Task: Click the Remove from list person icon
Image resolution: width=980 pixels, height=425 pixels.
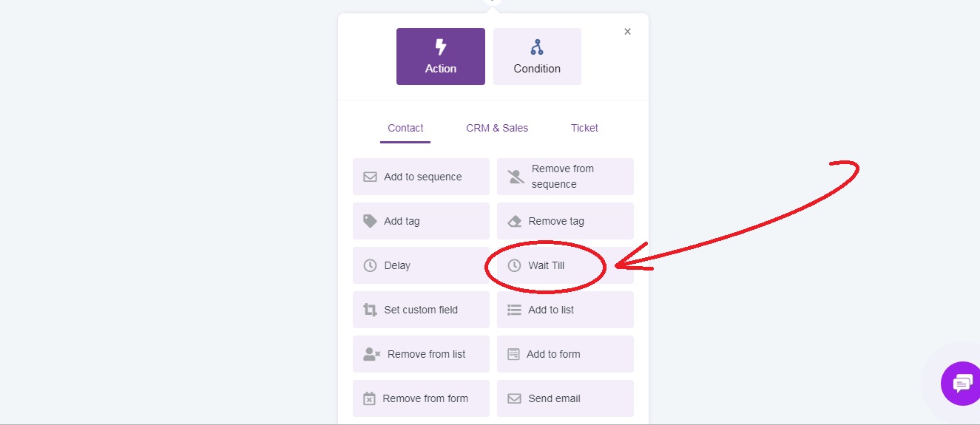Action: [371, 354]
